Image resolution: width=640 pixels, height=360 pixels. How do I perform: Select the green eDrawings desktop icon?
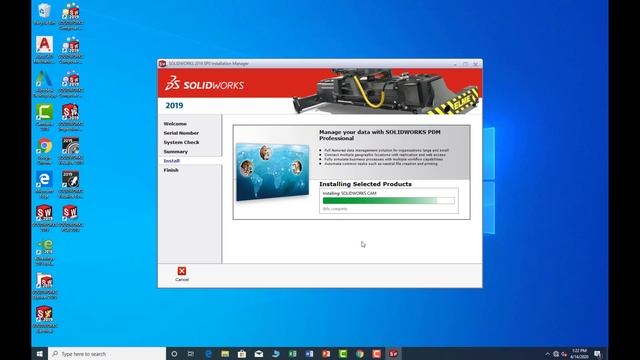tap(44, 252)
